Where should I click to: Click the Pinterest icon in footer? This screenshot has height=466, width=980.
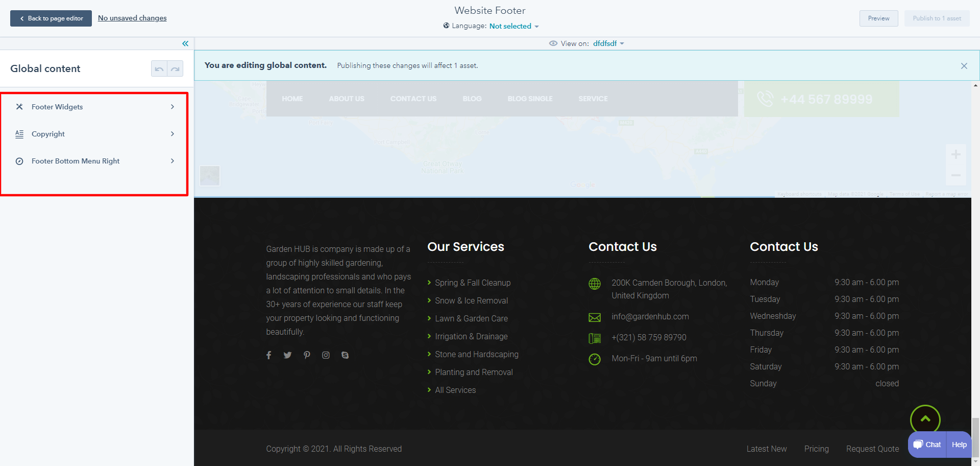(x=307, y=355)
